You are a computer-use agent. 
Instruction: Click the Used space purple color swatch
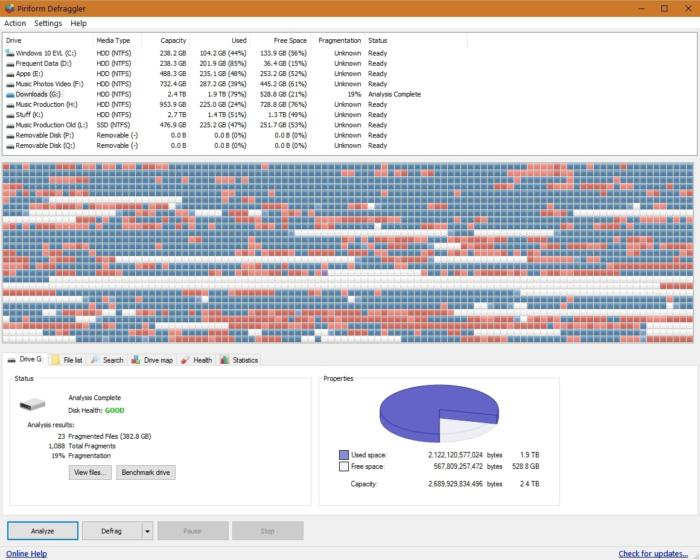(344, 455)
